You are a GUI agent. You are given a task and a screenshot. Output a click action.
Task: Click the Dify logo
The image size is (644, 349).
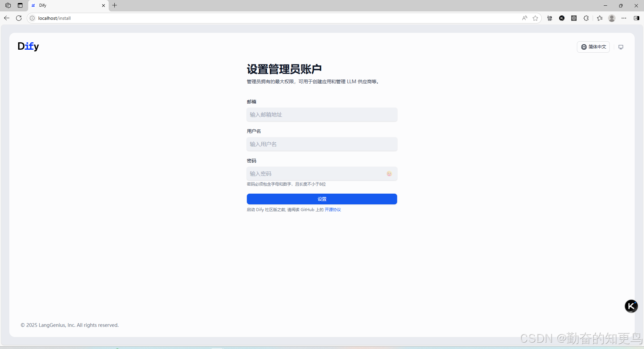(28, 46)
